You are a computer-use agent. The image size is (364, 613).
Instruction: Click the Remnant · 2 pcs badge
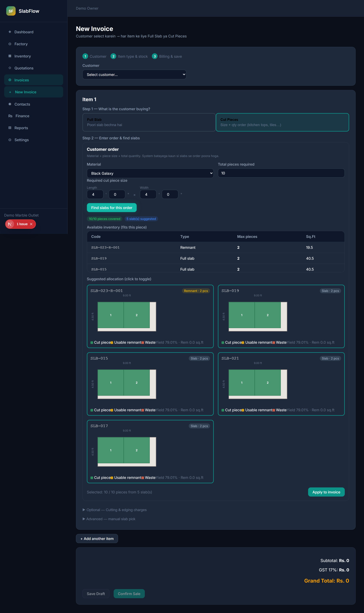click(x=196, y=291)
